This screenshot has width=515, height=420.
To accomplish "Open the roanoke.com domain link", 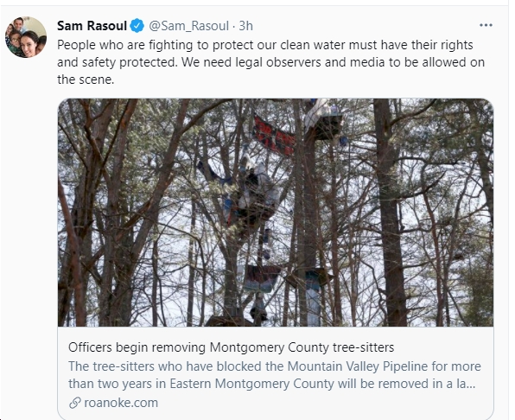I will (121, 402).
